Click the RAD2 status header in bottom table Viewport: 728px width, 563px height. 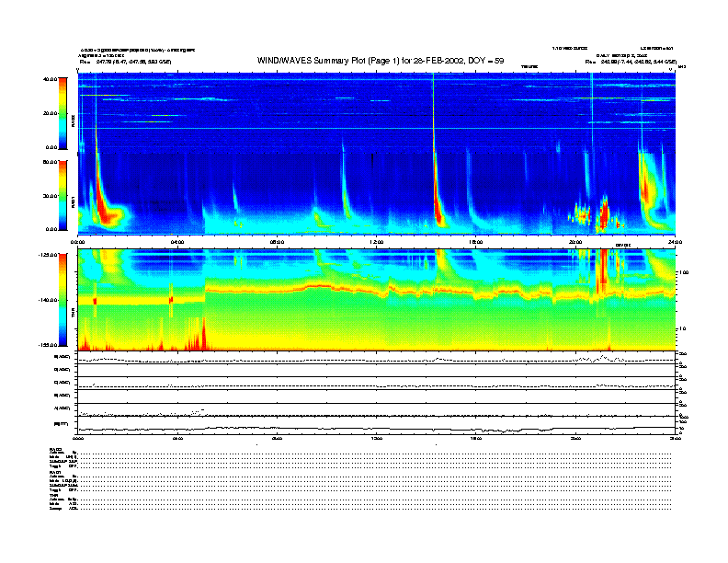click(56, 448)
